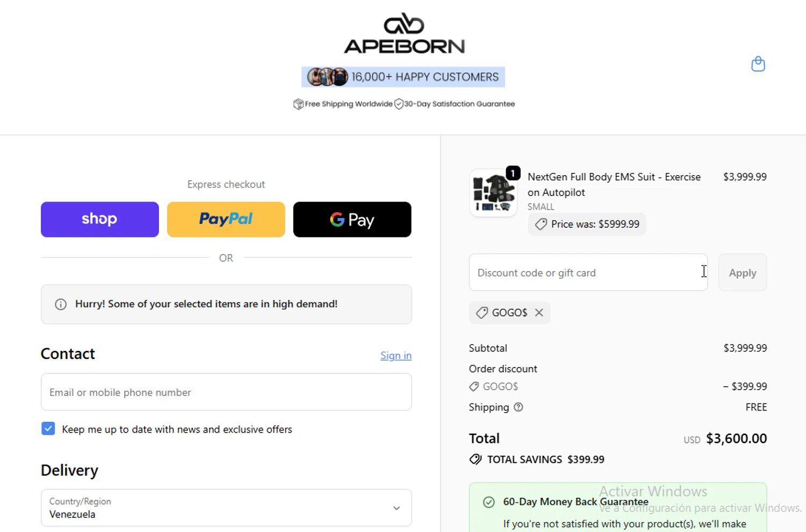Open the shopping bag cart icon
This screenshot has height=532, width=806.
758,64
